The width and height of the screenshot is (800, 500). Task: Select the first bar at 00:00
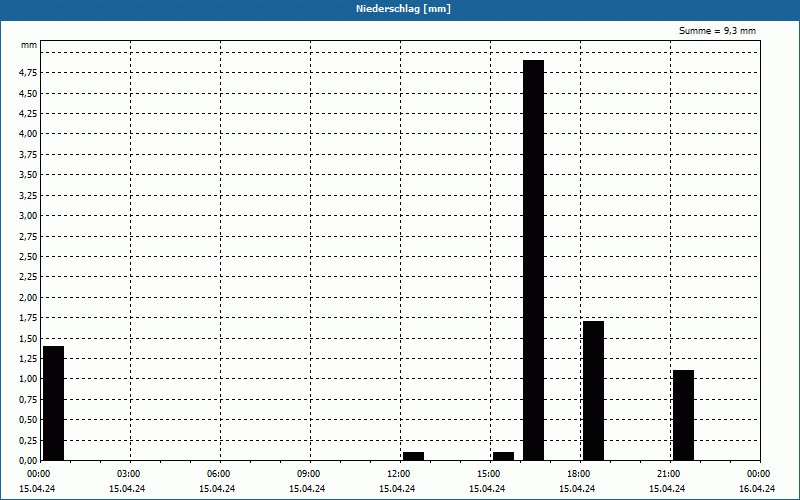coord(54,403)
